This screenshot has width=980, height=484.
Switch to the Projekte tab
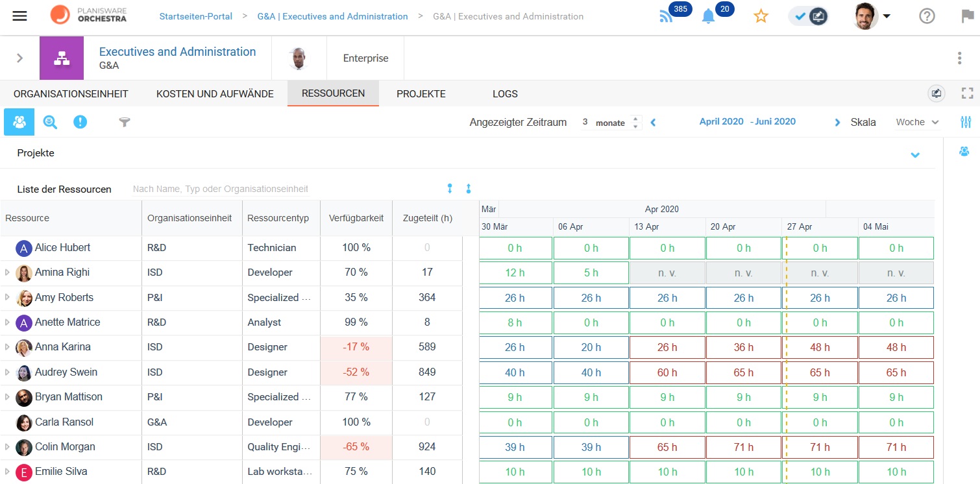coord(421,93)
